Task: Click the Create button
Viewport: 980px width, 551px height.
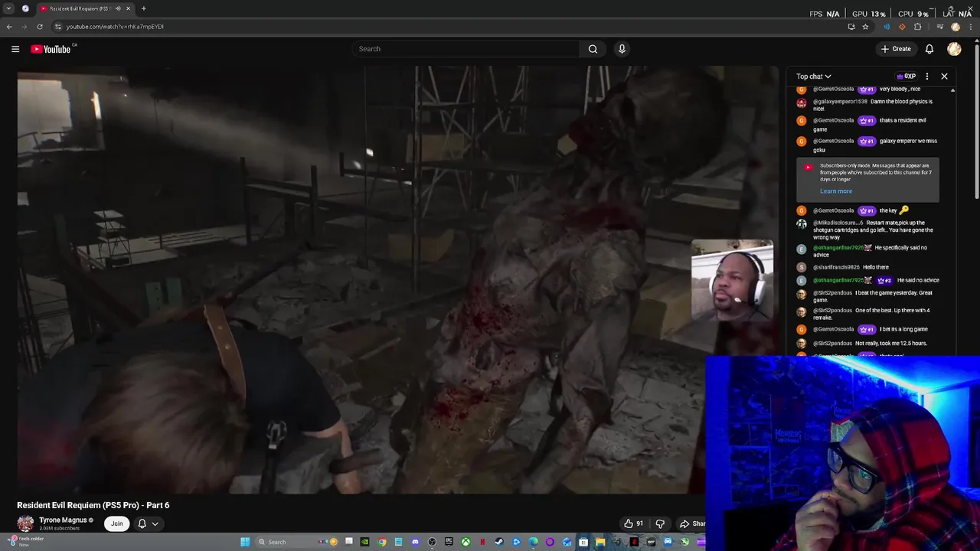Action: coord(896,49)
